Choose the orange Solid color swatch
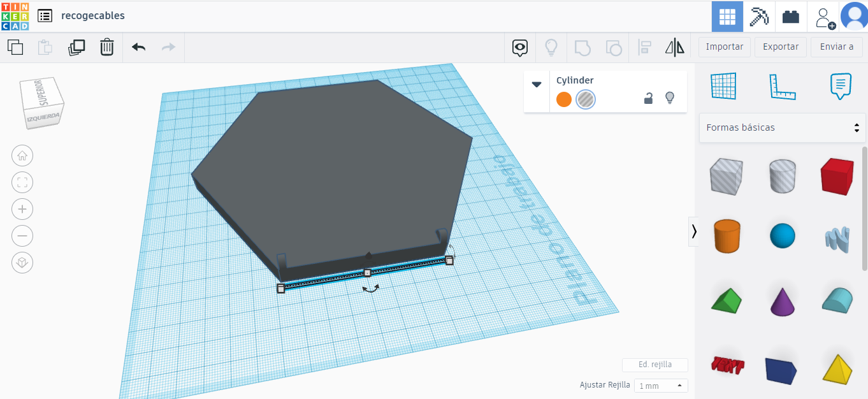Image resolution: width=868 pixels, height=399 pixels. 563,99
